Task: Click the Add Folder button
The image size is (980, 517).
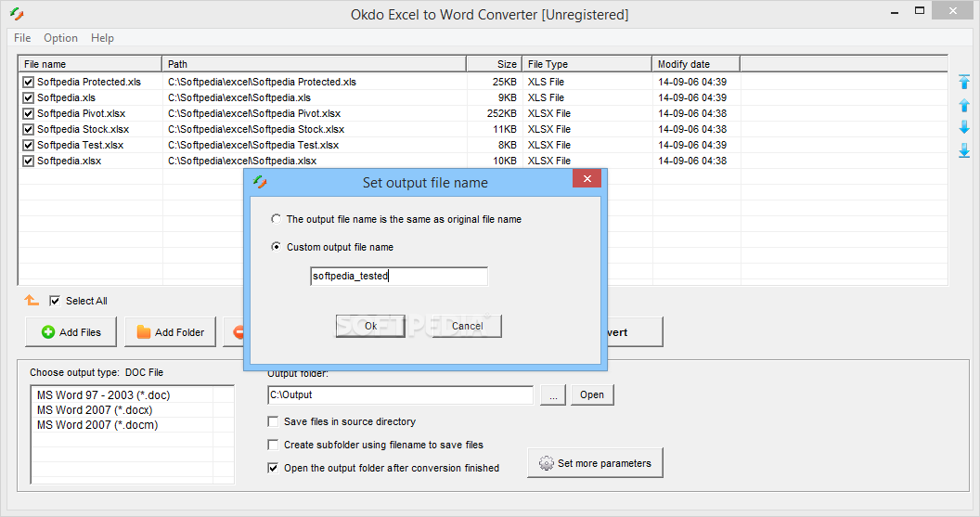Action: point(170,332)
